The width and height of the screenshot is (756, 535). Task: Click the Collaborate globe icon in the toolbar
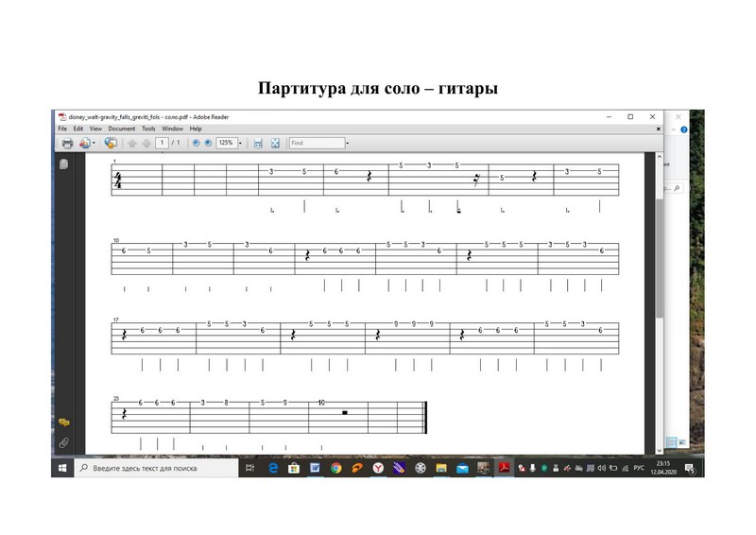tap(110, 143)
